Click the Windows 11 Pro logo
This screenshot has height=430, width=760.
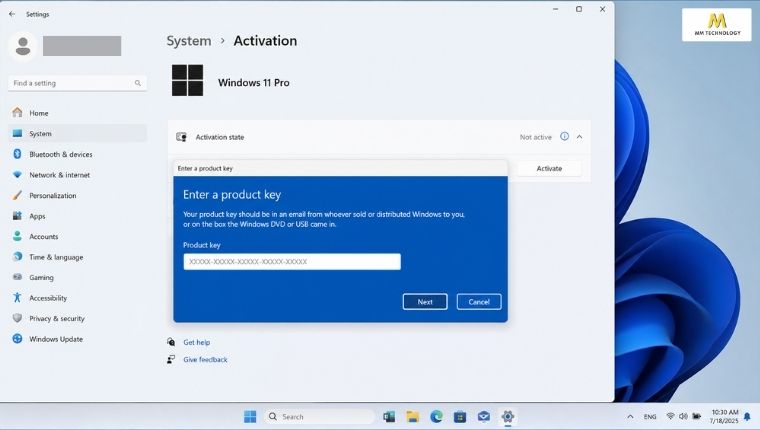coord(187,80)
